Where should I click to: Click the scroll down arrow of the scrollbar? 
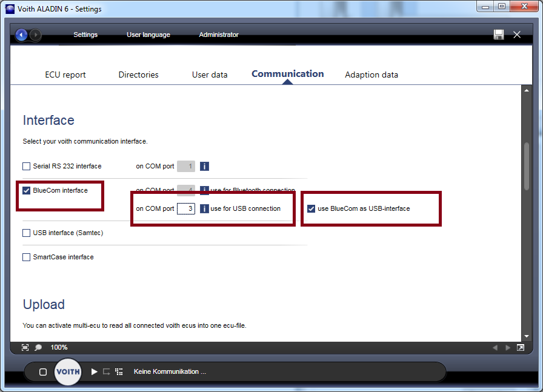527,336
